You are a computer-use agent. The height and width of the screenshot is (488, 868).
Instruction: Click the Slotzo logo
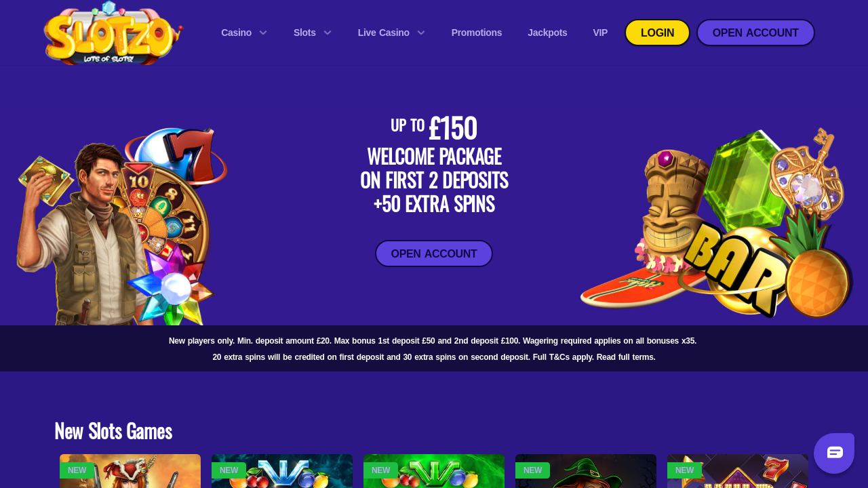pos(113,33)
